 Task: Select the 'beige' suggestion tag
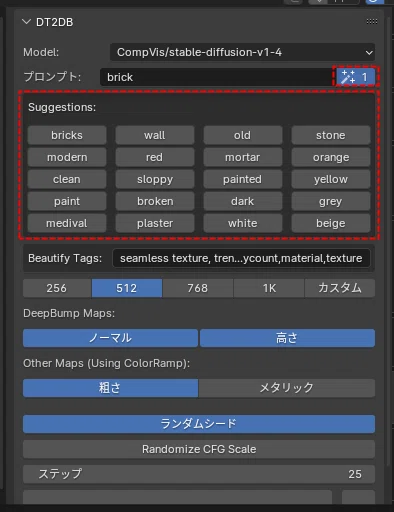click(331, 223)
